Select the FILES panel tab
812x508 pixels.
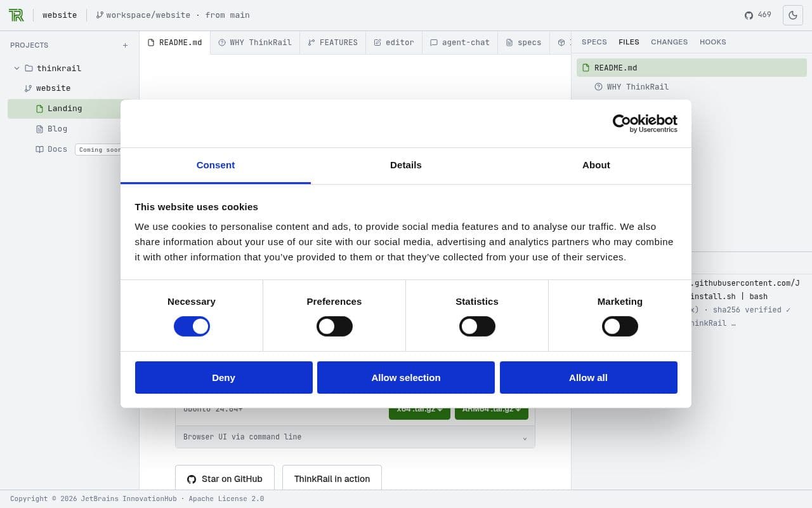629,42
